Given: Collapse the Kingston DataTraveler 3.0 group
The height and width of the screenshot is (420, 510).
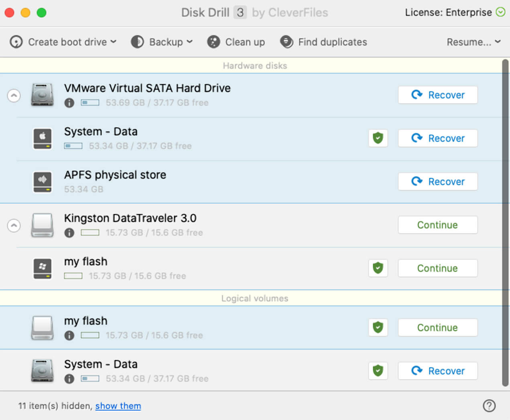Looking at the screenshot, I should coord(14,225).
